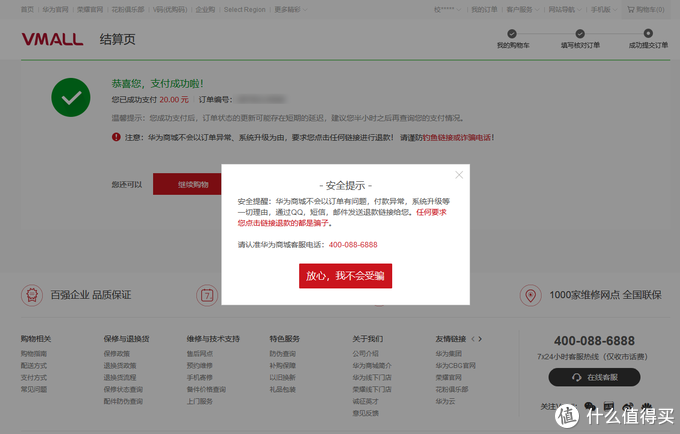Open the 售后网点 footer link
This screenshot has height=434, width=680.
tap(199, 354)
